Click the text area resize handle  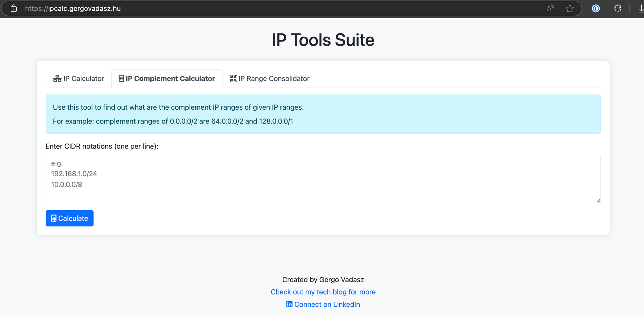click(x=598, y=201)
